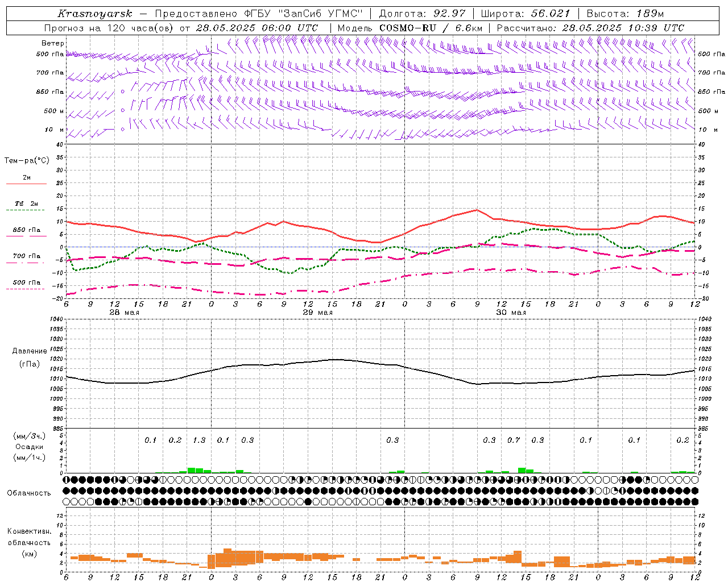Click the 1.3 precipitation amount value

click(x=199, y=440)
